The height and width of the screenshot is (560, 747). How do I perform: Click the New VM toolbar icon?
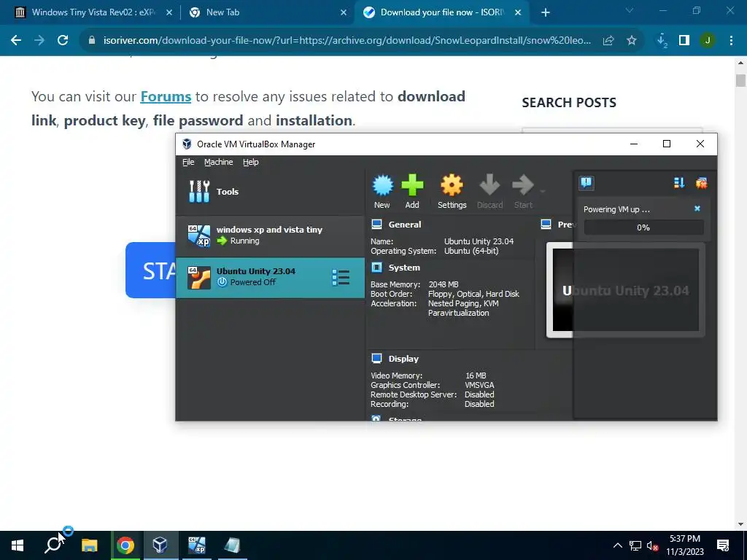click(x=382, y=192)
